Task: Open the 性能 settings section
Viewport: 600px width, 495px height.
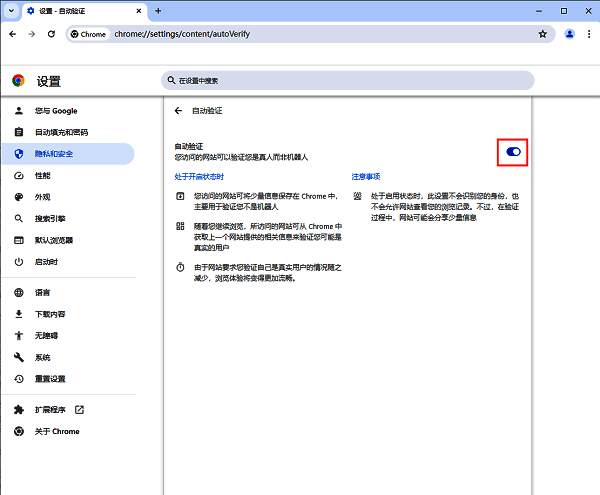Action: pyautogui.click(x=43, y=175)
